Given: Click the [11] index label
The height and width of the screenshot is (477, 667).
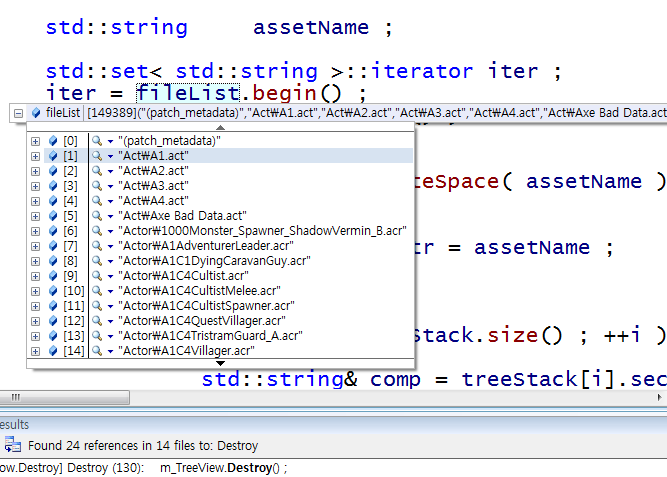Looking at the screenshot, I should (x=74, y=306).
